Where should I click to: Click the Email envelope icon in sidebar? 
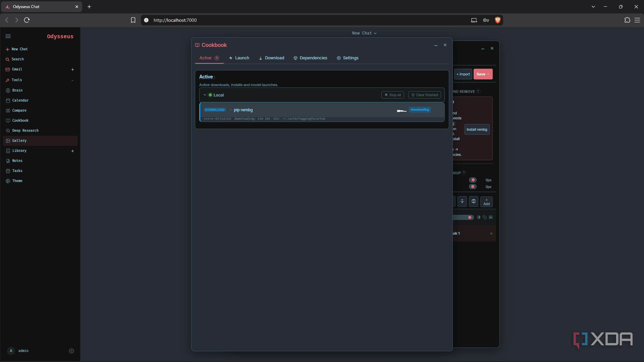point(8,69)
